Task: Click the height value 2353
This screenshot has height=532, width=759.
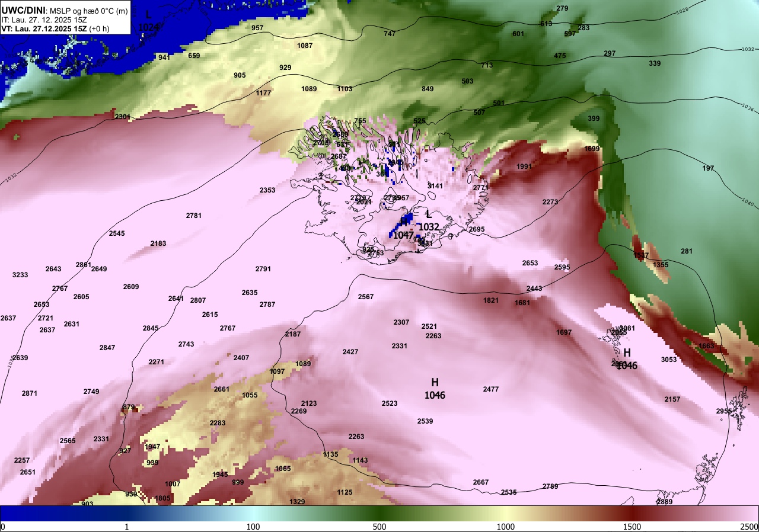Action: click(x=267, y=190)
